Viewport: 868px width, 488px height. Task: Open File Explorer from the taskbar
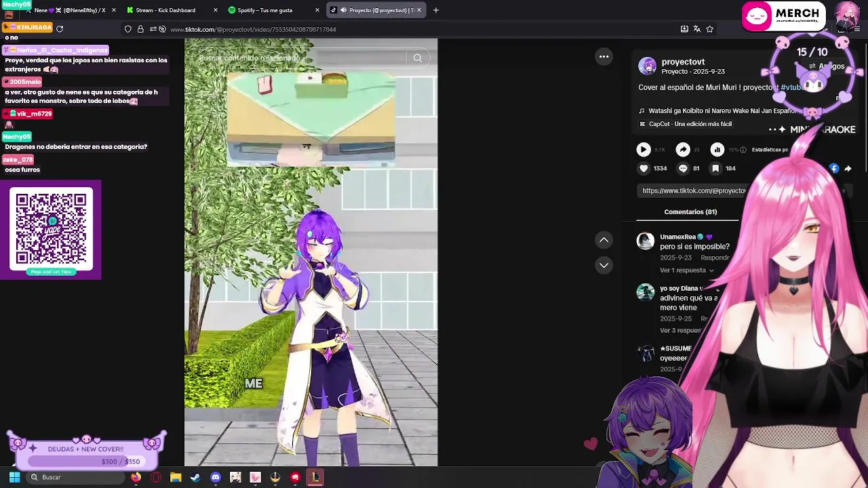[176, 477]
